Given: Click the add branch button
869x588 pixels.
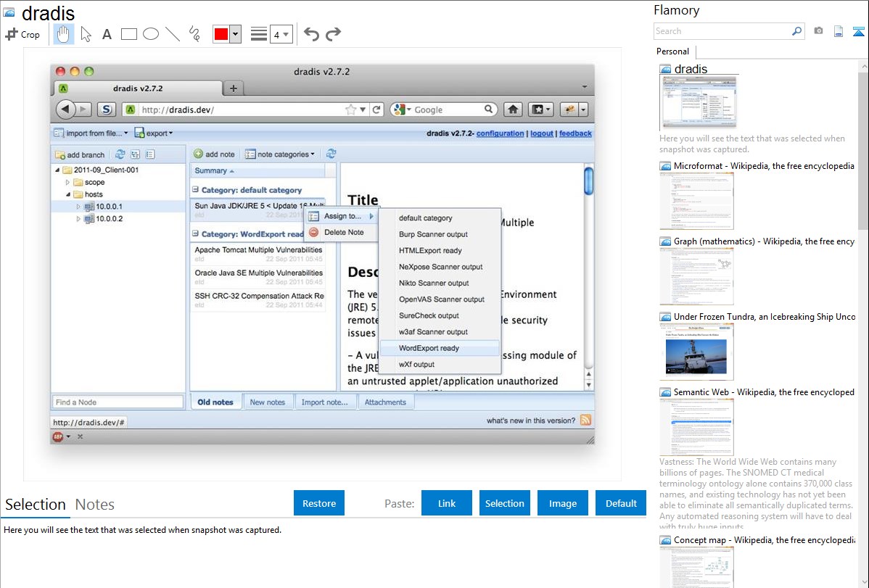Looking at the screenshot, I should (80, 154).
